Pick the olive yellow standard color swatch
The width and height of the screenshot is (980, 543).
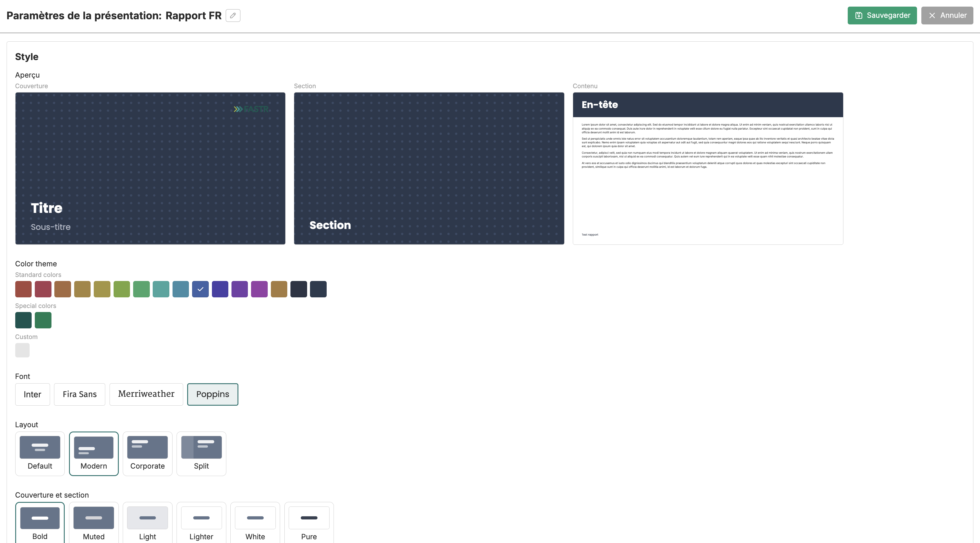point(102,289)
